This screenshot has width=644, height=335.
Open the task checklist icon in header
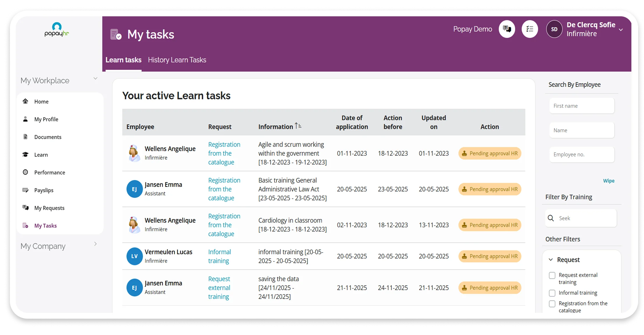pyautogui.click(x=530, y=29)
